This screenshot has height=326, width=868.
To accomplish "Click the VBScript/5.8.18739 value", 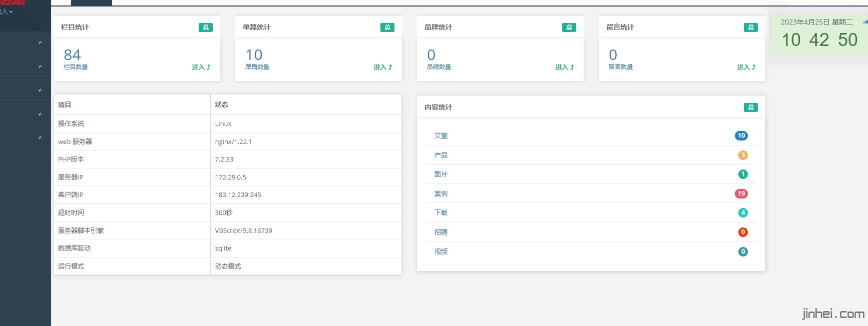I will [244, 231].
